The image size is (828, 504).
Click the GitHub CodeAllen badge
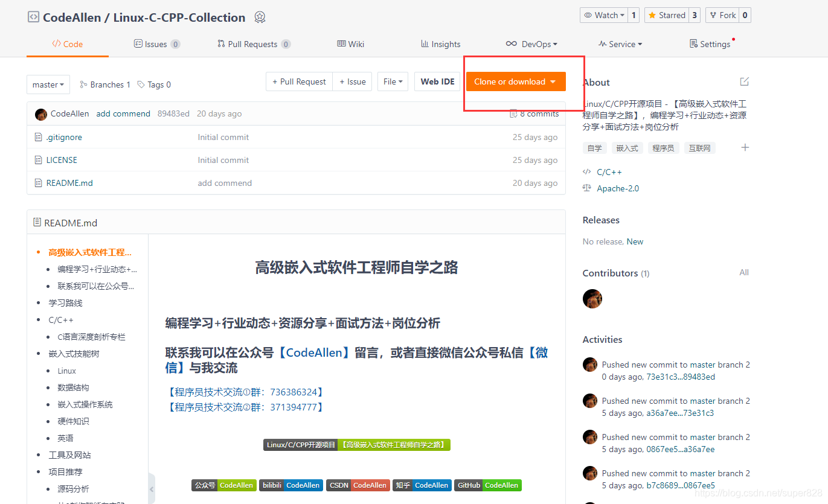(487, 485)
